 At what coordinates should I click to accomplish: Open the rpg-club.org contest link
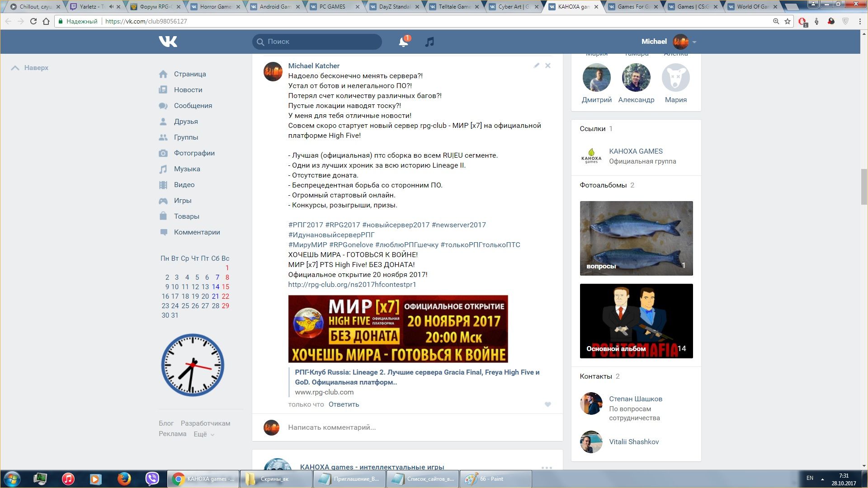(x=352, y=285)
